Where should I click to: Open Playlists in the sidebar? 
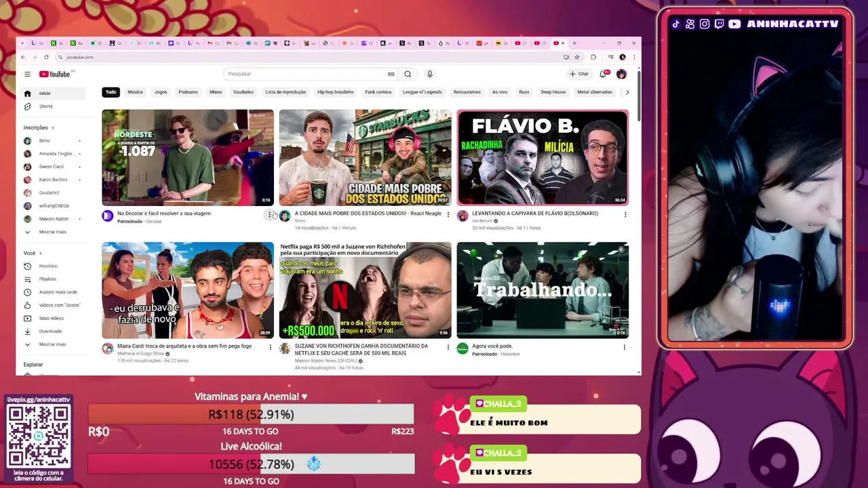tap(54, 279)
